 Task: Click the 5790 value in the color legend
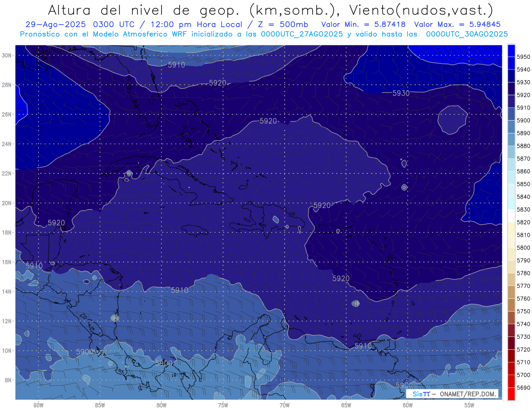point(524,260)
